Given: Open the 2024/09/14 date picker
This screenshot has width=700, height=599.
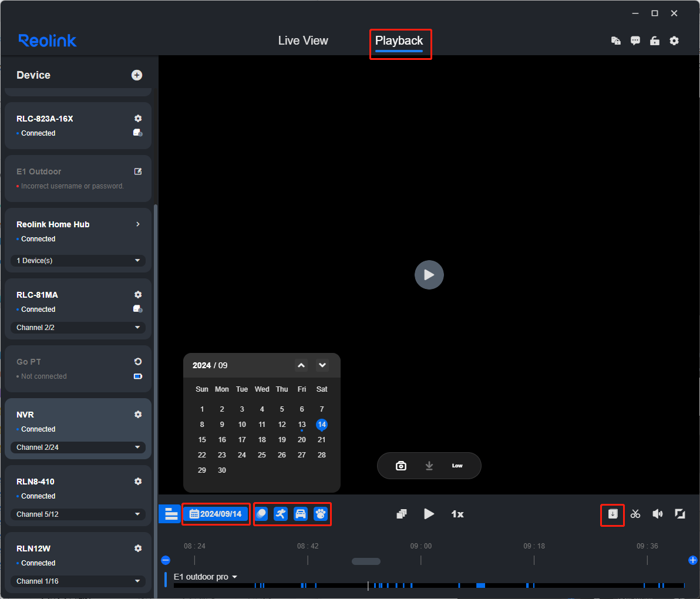Looking at the screenshot, I should click(x=216, y=514).
